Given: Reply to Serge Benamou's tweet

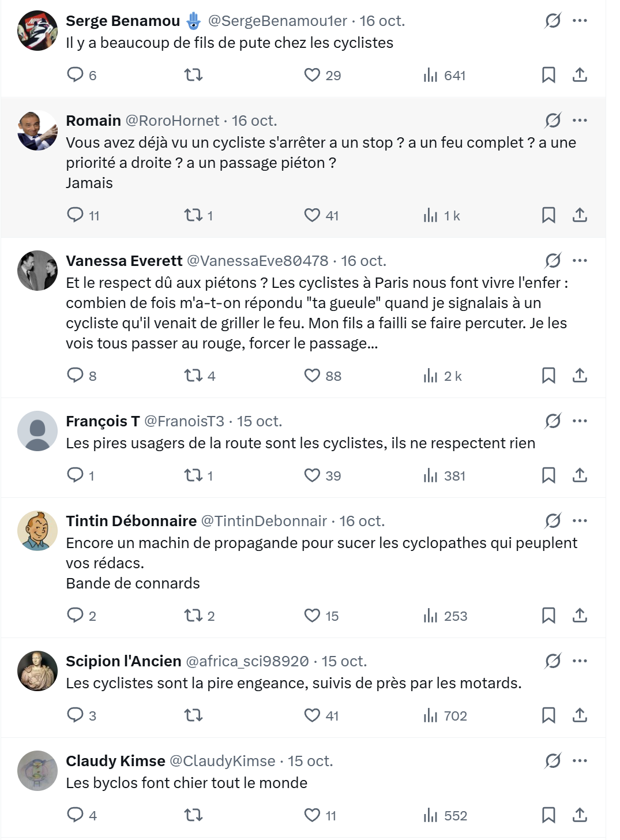Looking at the screenshot, I should (76, 75).
